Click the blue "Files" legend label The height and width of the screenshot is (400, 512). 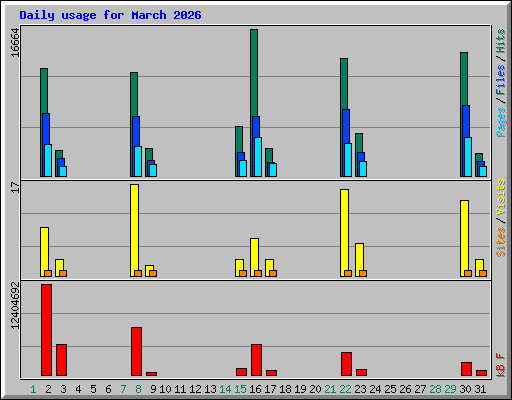pos(501,80)
